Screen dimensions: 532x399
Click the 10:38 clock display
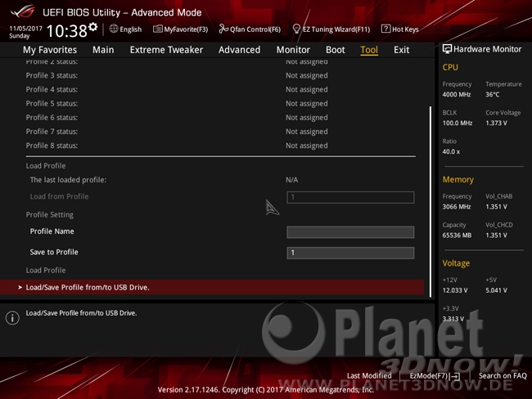tap(67, 31)
